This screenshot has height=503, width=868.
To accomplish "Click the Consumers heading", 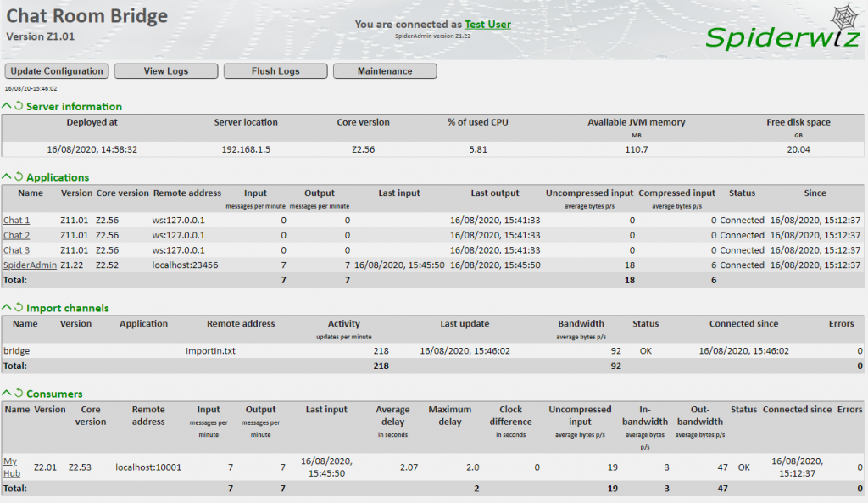I will pos(54,394).
